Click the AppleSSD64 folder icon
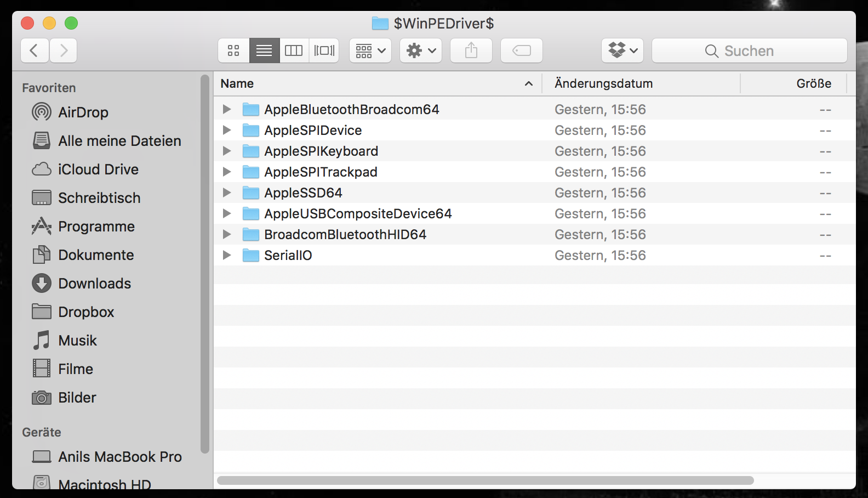This screenshot has height=498, width=868. tap(251, 193)
